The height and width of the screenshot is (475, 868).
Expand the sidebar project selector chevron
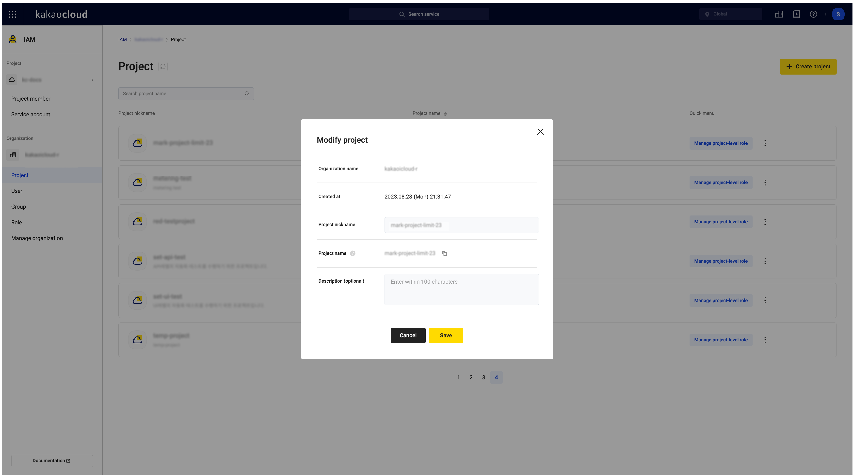click(x=92, y=80)
